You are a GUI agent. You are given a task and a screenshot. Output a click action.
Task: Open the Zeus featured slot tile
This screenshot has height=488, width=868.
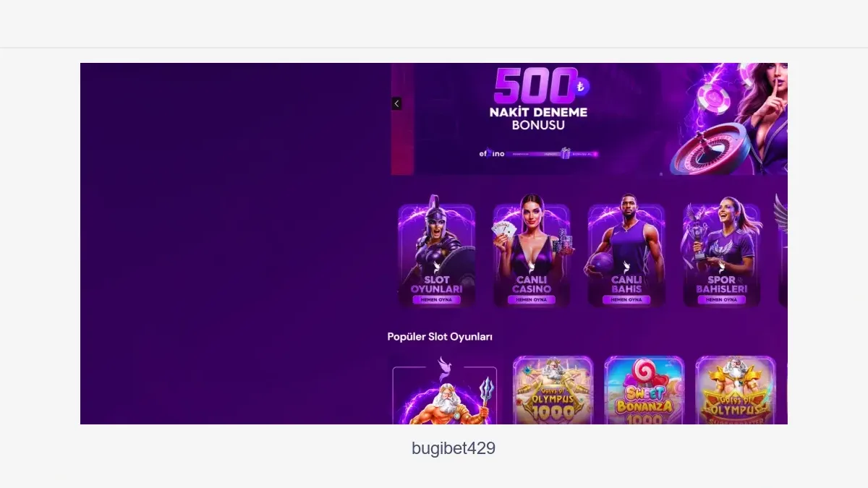coord(445,390)
